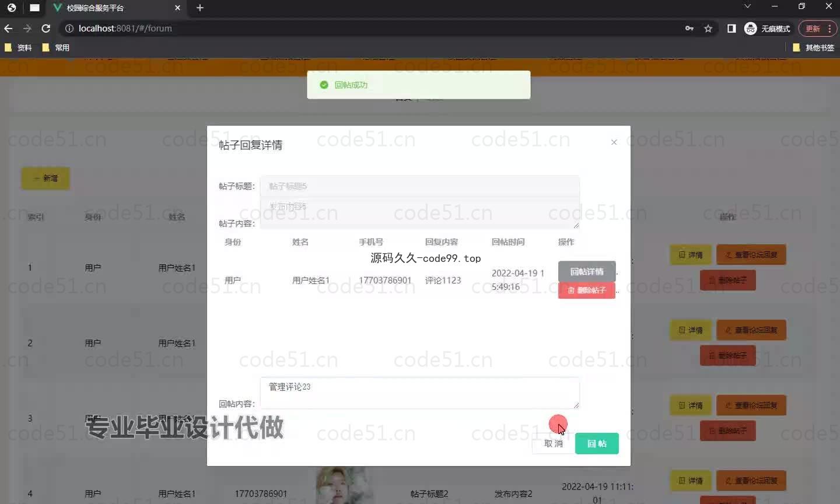The image size is (840, 504).
Task: Open 查看论坛回复 for row 4
Action: (x=751, y=481)
